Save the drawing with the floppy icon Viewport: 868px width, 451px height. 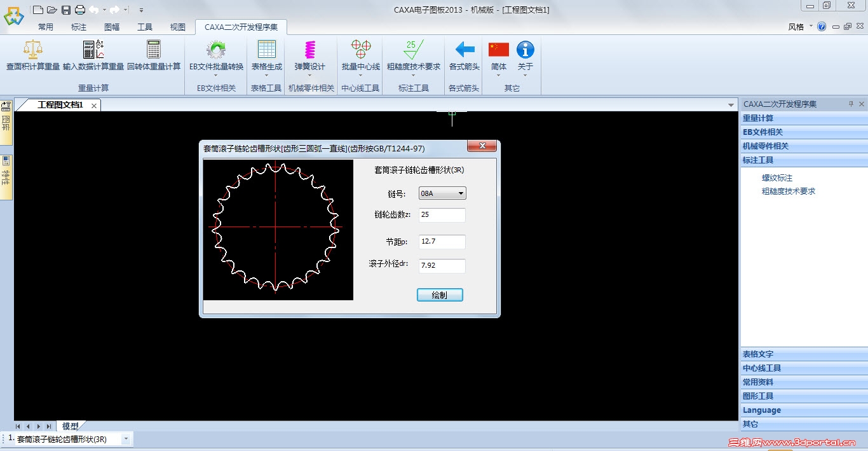66,10
